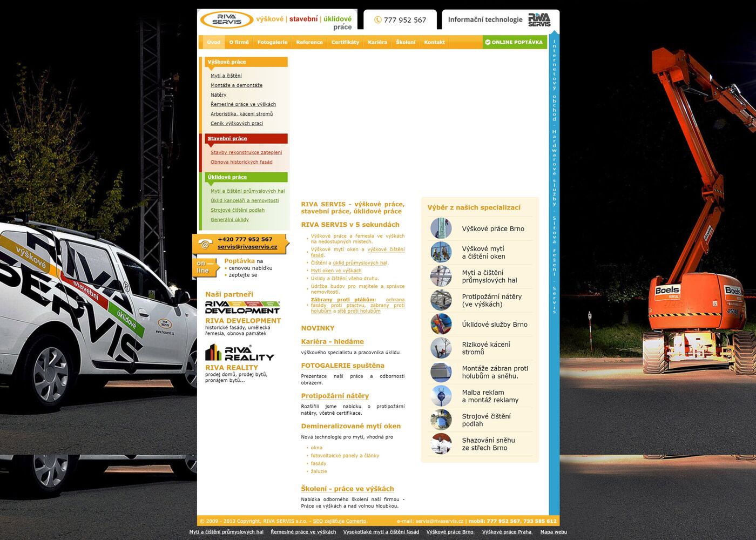
Task: Open Montáže a demontáže link
Action: pyautogui.click(x=237, y=85)
